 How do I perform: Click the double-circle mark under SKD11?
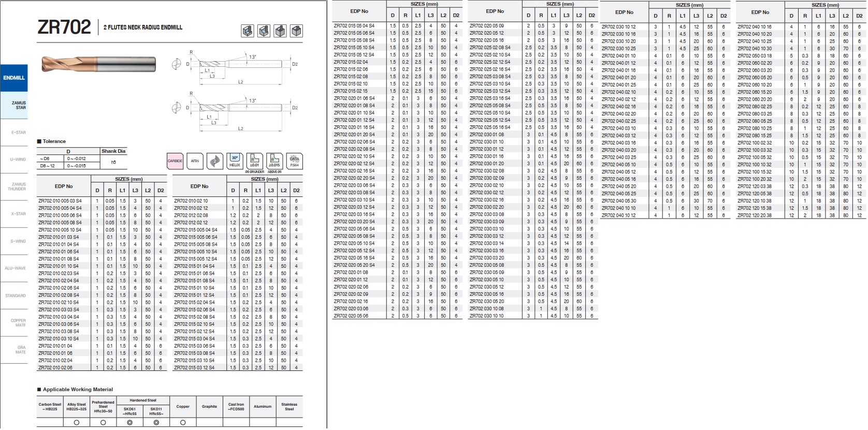(x=156, y=423)
